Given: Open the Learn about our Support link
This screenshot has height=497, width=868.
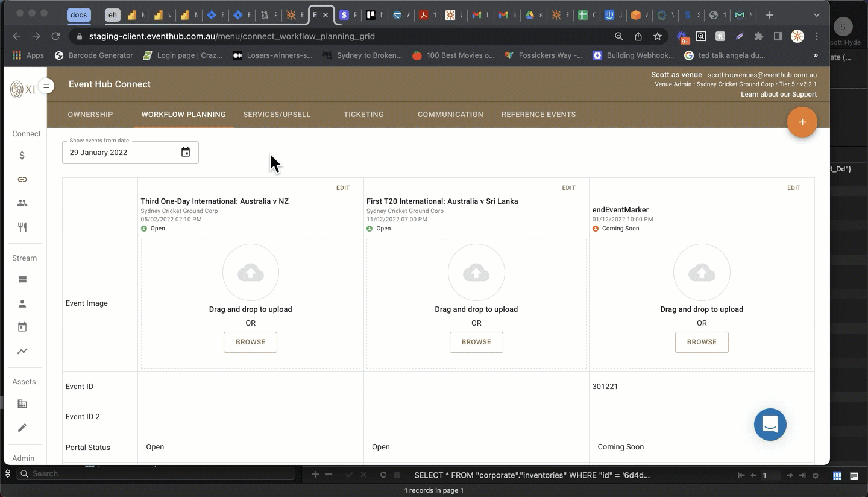Looking at the screenshot, I should tap(779, 94).
